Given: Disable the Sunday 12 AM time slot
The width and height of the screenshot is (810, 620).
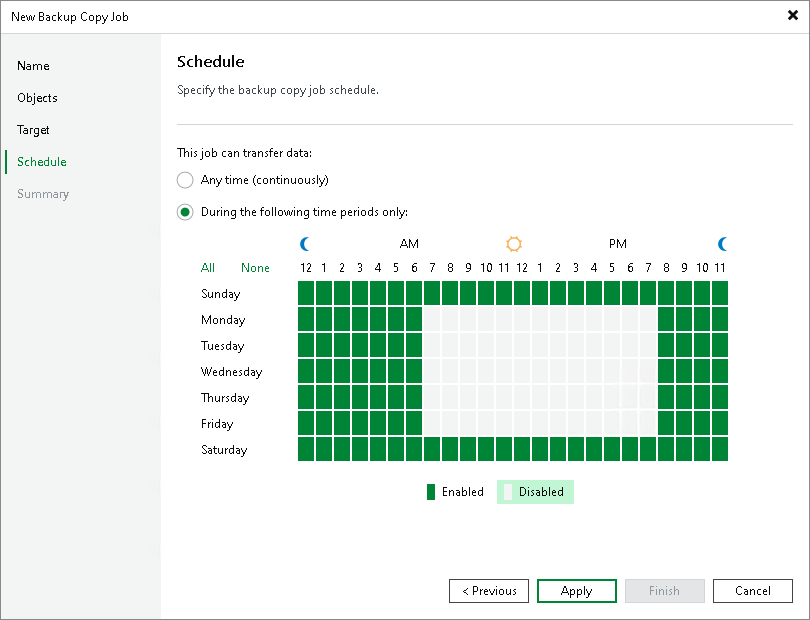Looking at the screenshot, I should (x=304, y=294).
